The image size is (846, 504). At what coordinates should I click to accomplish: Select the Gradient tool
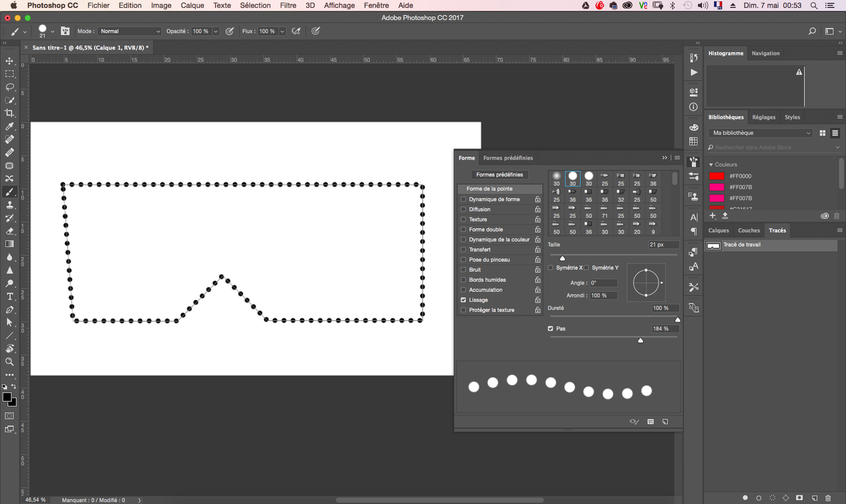[x=9, y=244]
